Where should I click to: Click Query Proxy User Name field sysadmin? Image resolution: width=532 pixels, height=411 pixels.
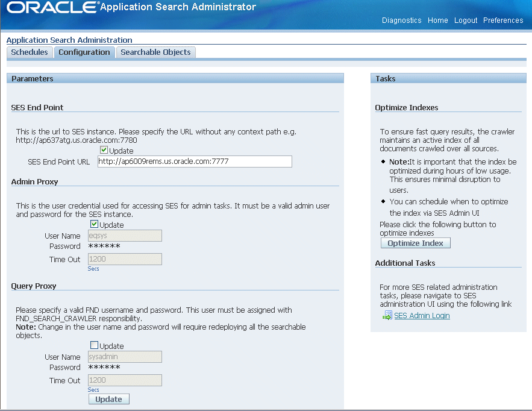click(x=125, y=357)
